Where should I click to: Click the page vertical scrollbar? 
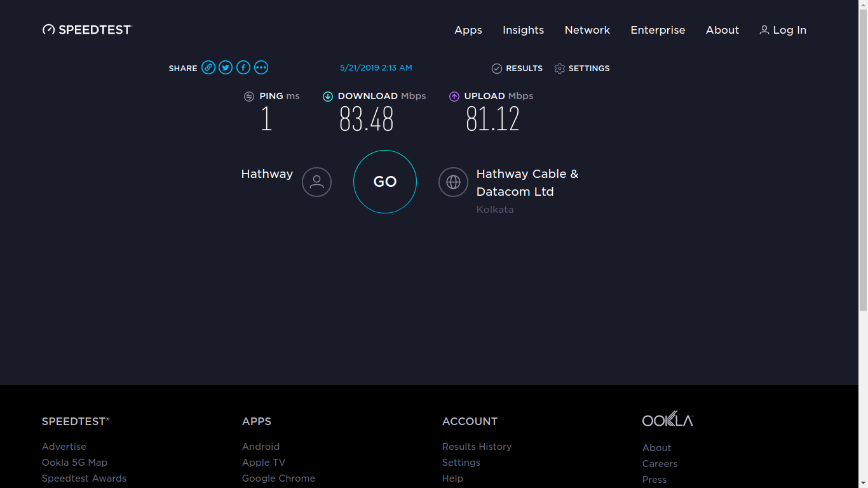pyautogui.click(x=863, y=159)
